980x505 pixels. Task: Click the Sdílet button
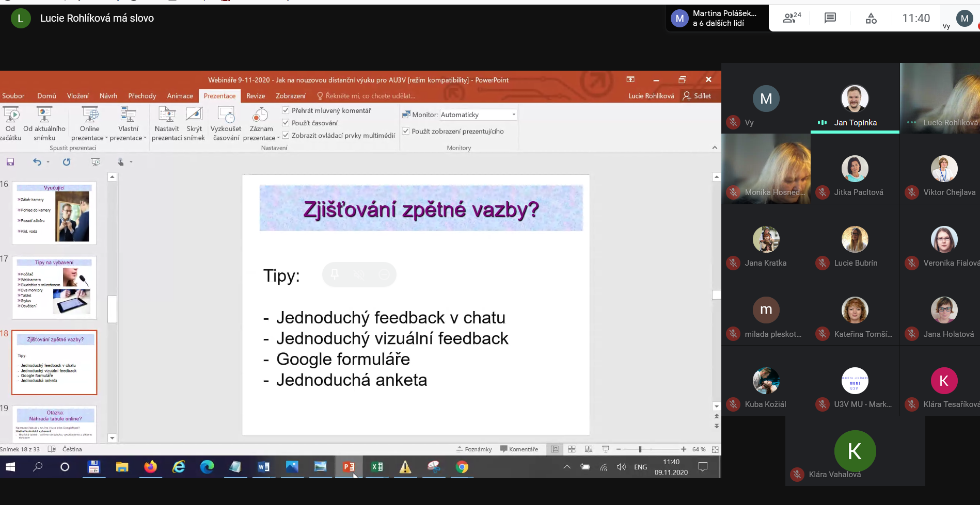[x=697, y=96]
